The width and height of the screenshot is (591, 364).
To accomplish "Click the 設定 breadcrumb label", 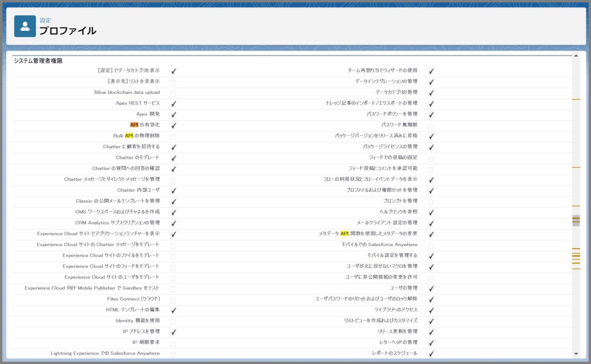I will pyautogui.click(x=45, y=20).
